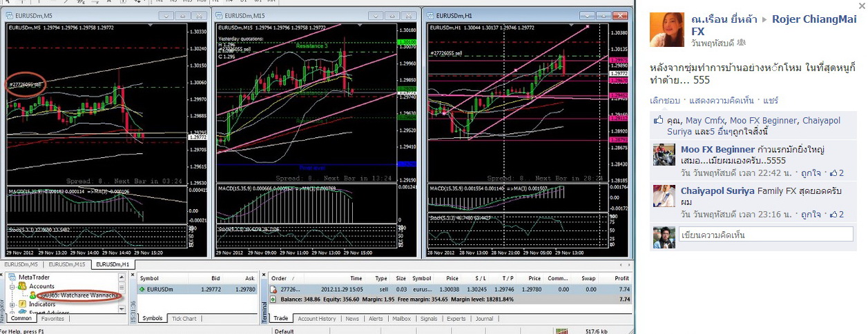868x334 pixels.
Task: Close the Terminal panel with its X
Action: (264, 275)
